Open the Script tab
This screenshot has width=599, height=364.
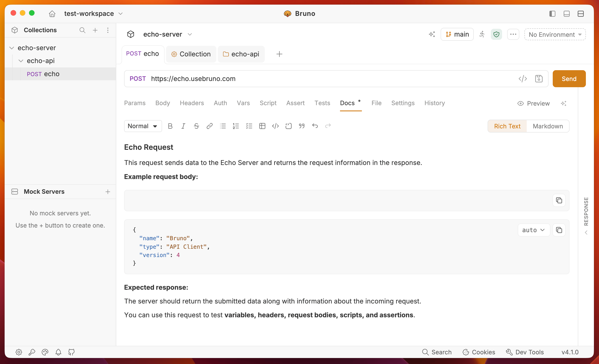268,103
